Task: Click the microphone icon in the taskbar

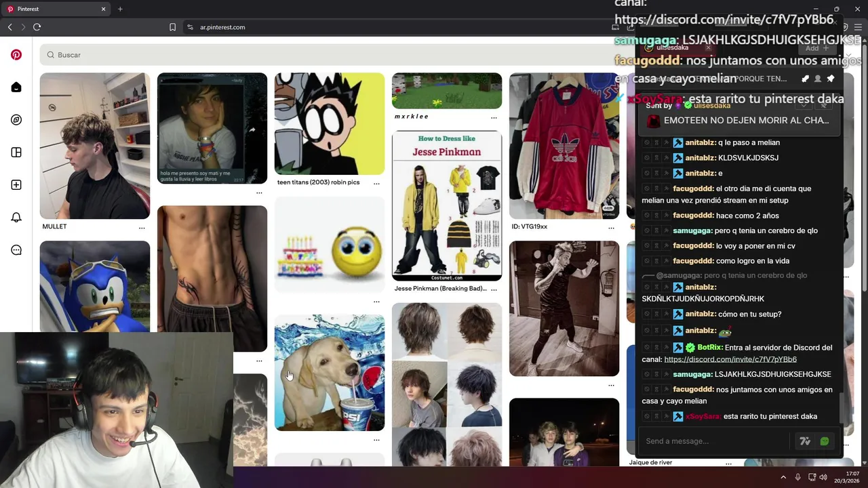Action: pos(797,477)
